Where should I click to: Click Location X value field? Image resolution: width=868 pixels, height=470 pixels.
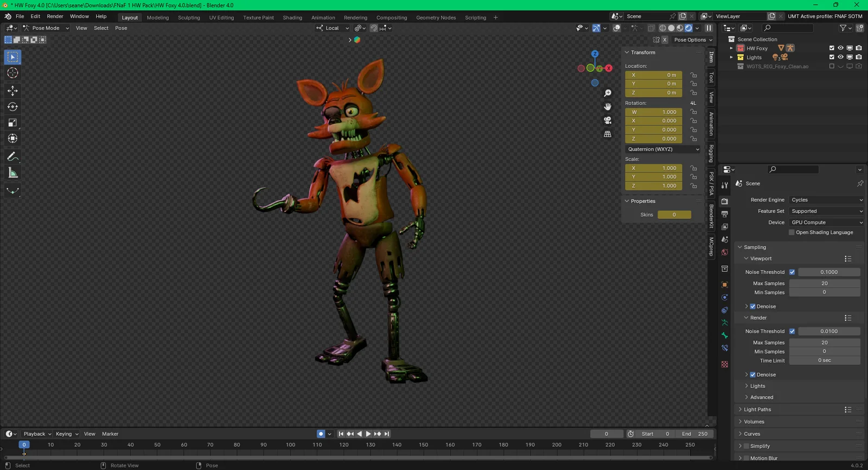[x=654, y=75]
